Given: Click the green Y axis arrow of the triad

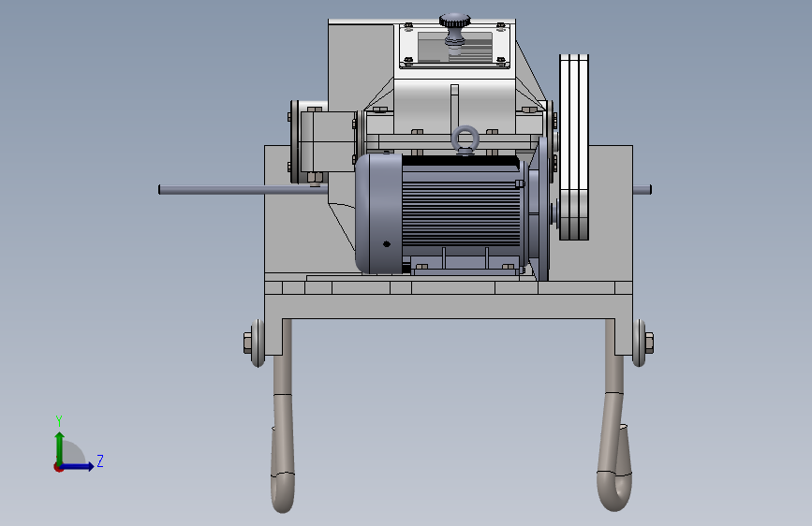Looking at the screenshot, I should (60, 448).
